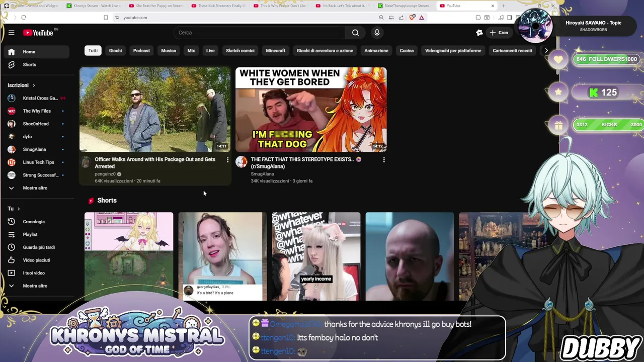Open Cronologia history
Screen dimensions: 644x362
[x=36, y=222]
